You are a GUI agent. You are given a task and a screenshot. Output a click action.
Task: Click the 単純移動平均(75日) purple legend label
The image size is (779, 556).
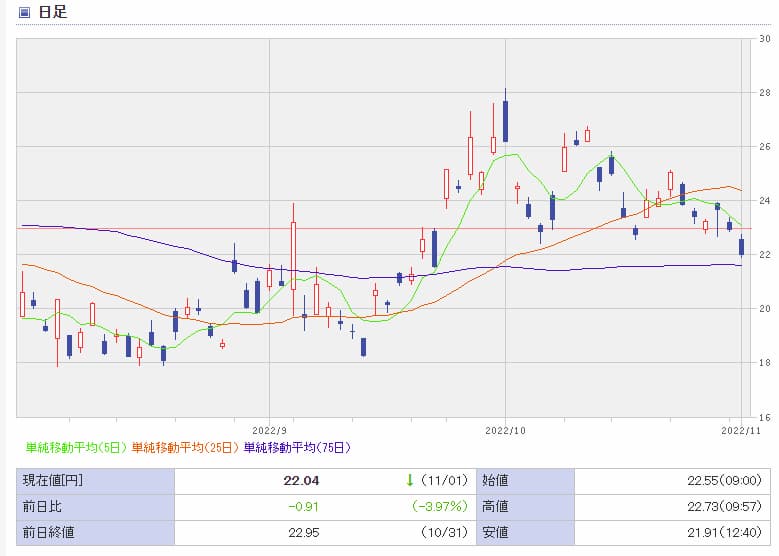click(x=297, y=447)
